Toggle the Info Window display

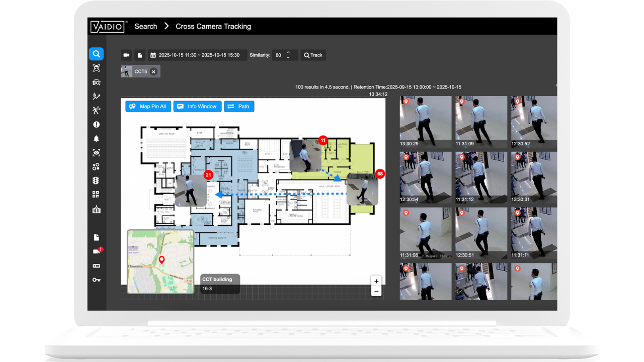(x=197, y=107)
